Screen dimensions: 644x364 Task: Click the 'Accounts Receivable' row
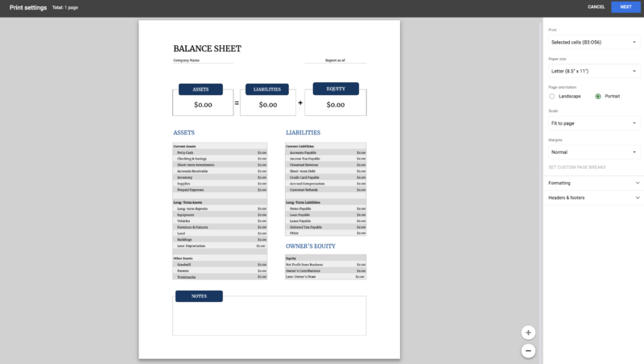[x=220, y=171]
